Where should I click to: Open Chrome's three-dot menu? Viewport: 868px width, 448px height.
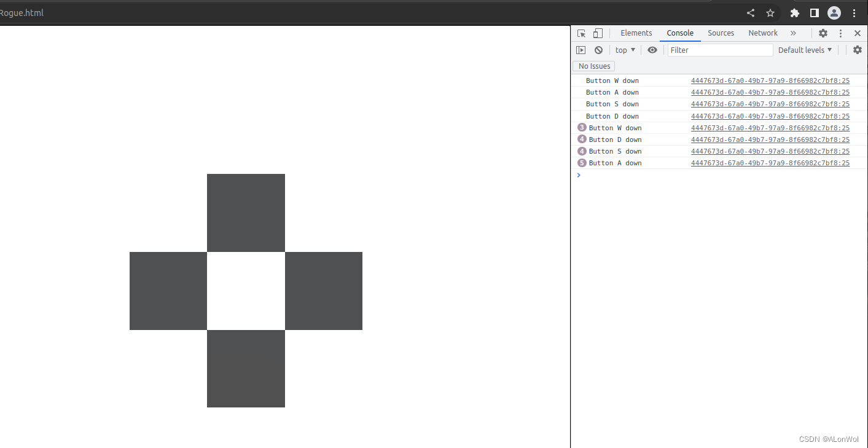pos(854,13)
